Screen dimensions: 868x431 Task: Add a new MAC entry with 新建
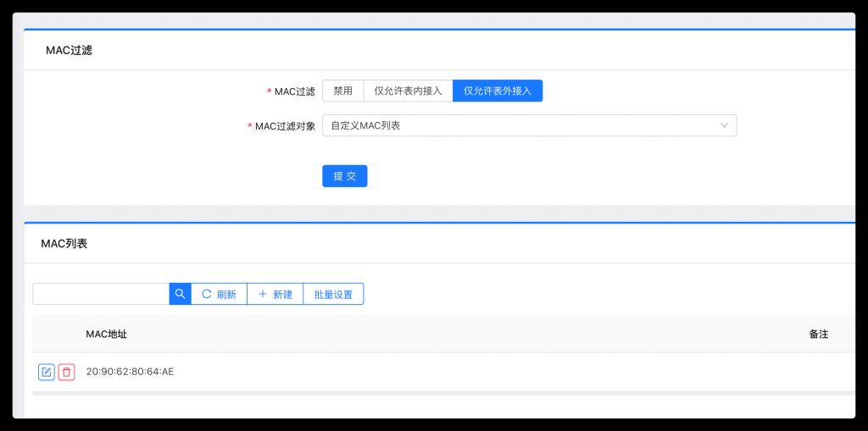275,294
